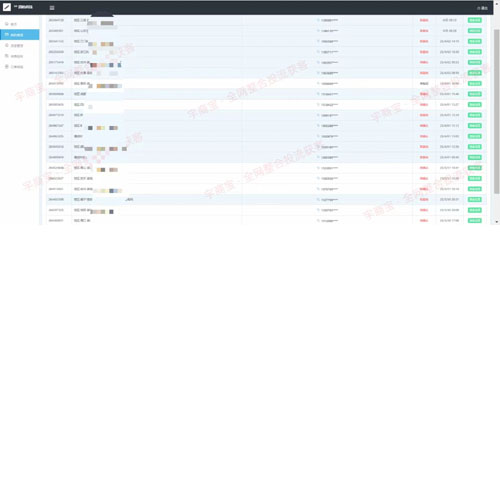This screenshot has height=500, width=500.
Task: Click the phone icon in the second table row
Action: 318,31
